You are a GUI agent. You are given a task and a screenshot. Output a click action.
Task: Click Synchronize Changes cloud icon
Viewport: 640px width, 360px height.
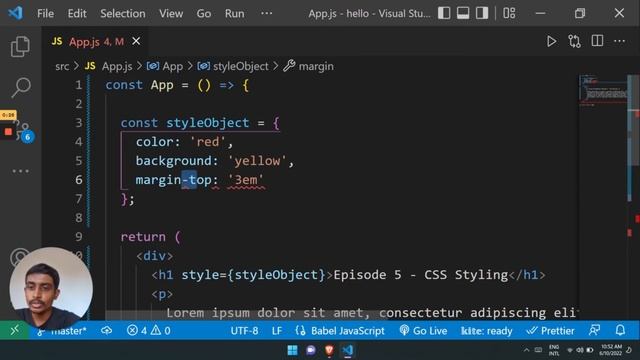[x=106, y=330]
